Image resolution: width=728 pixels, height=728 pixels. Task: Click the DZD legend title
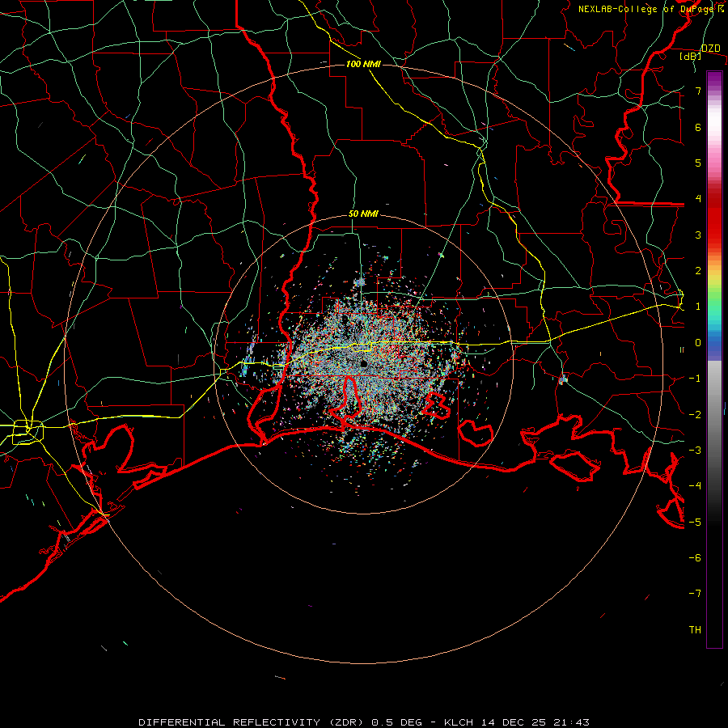[x=711, y=49]
